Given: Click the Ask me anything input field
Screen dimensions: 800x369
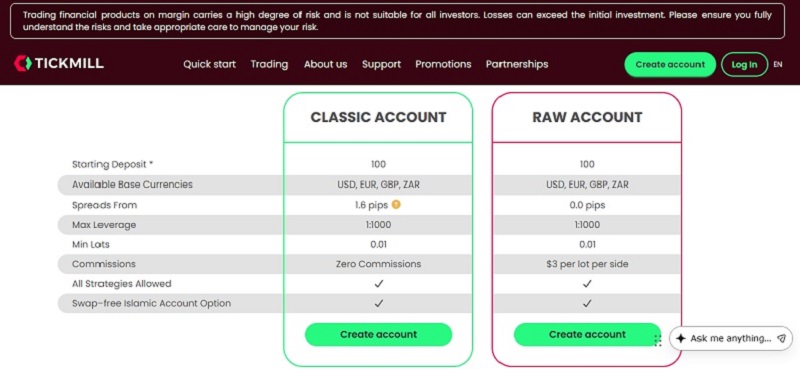Looking at the screenshot, I should pyautogui.click(x=731, y=338).
